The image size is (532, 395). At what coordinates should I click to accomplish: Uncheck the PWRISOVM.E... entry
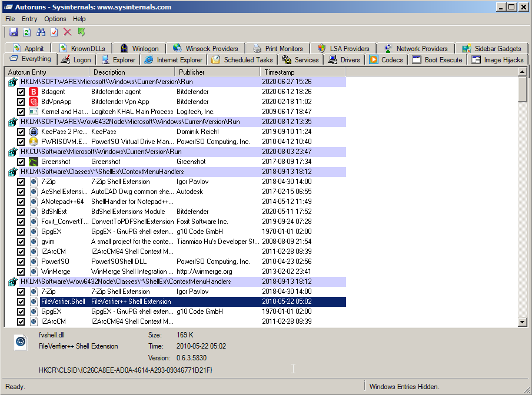pyautogui.click(x=21, y=142)
